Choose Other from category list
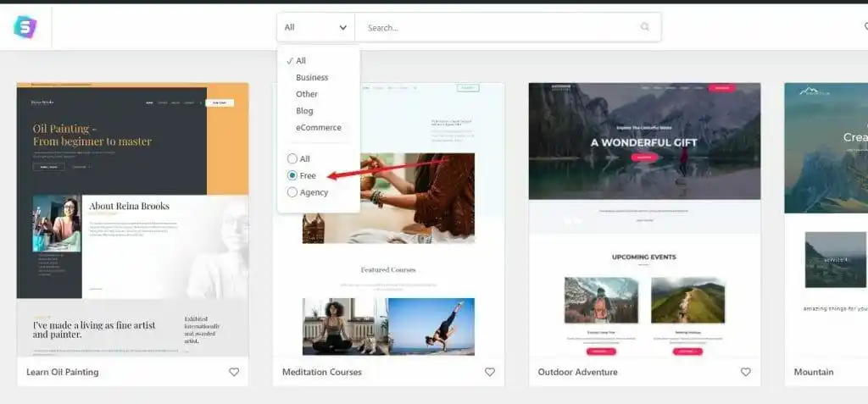The height and width of the screenshot is (404, 868). coord(307,94)
